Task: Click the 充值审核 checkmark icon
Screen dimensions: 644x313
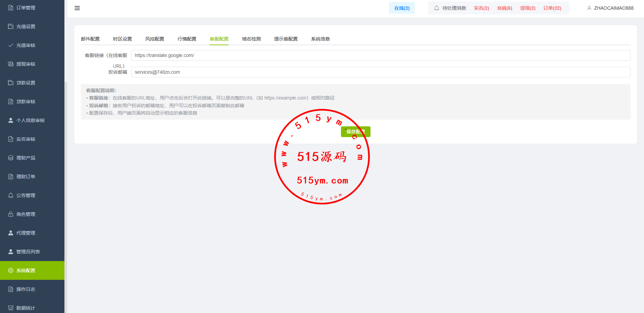Action: point(11,45)
